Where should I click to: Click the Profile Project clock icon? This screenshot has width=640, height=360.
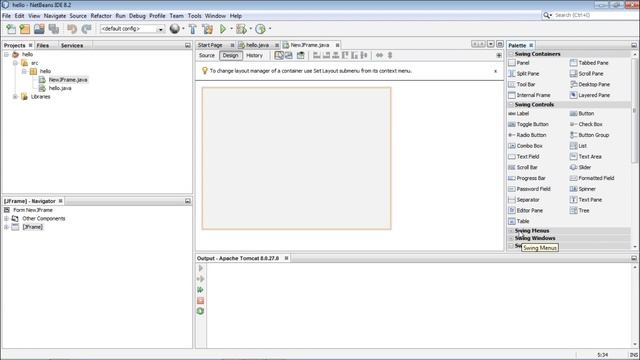pos(260,29)
